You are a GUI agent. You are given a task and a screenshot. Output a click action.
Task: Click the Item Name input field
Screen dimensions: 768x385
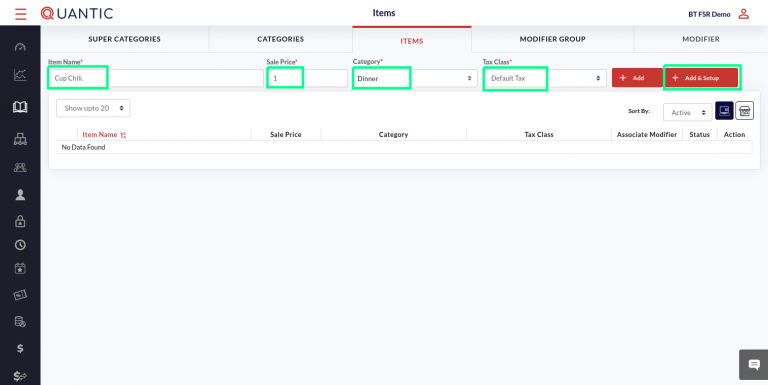click(156, 78)
